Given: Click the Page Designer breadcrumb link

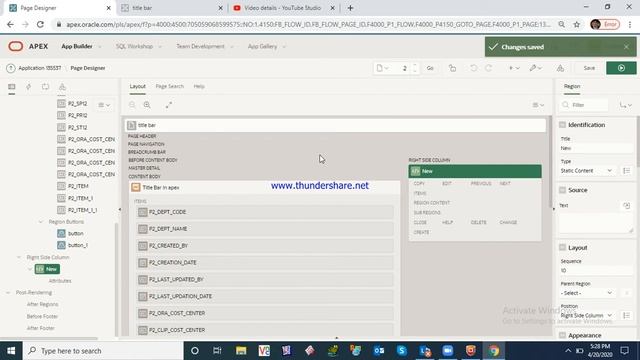Looking at the screenshot, I should 88,68.
